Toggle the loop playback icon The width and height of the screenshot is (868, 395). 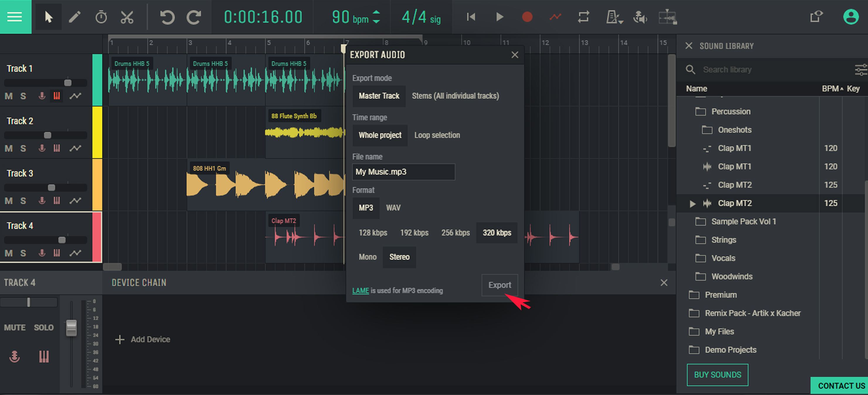pos(583,17)
